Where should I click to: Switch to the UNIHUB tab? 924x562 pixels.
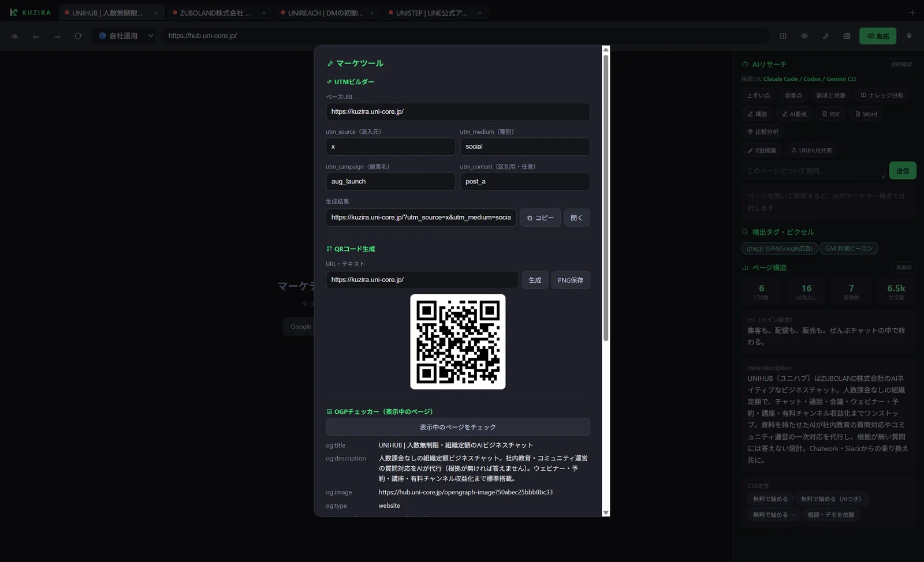111,13
